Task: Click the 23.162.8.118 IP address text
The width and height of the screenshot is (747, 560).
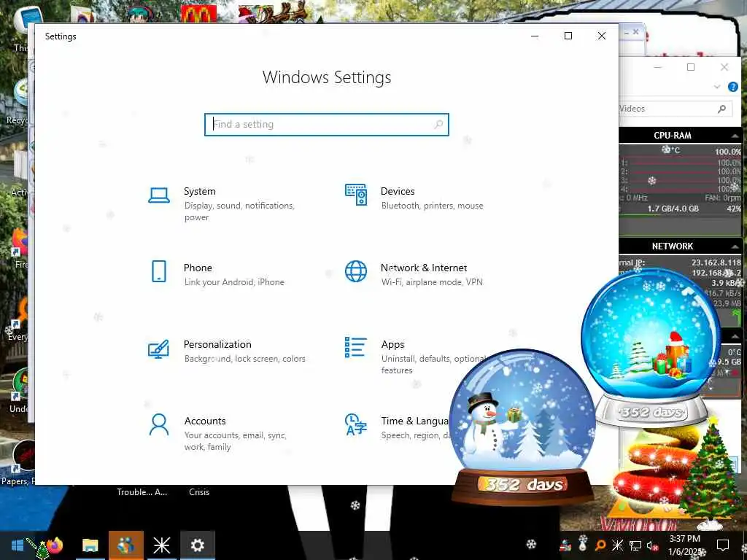Action: [716, 262]
